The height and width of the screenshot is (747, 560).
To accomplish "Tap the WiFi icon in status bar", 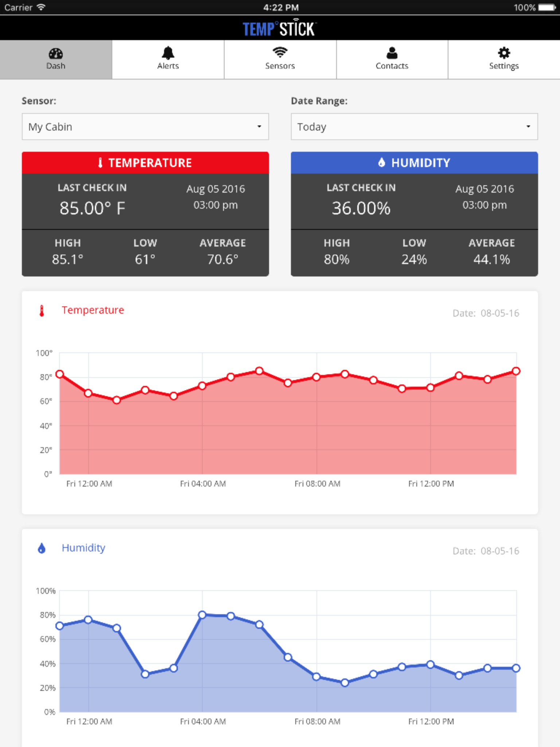I will pyautogui.click(x=42, y=7).
